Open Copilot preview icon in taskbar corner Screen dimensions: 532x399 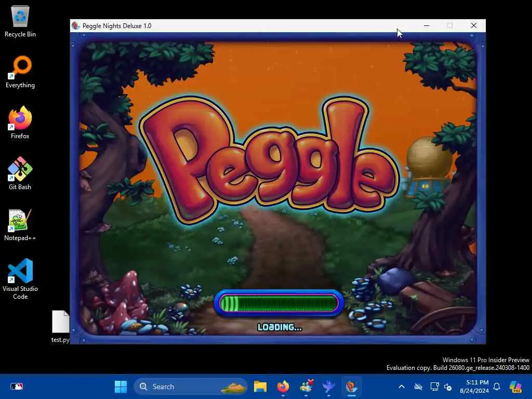pos(516,387)
